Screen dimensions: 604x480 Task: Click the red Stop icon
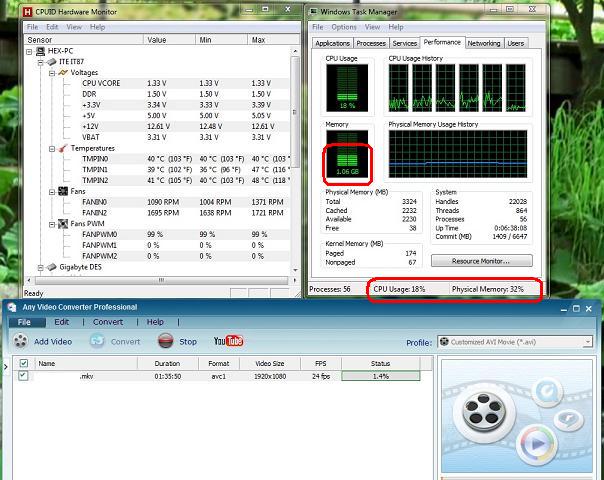click(166, 341)
